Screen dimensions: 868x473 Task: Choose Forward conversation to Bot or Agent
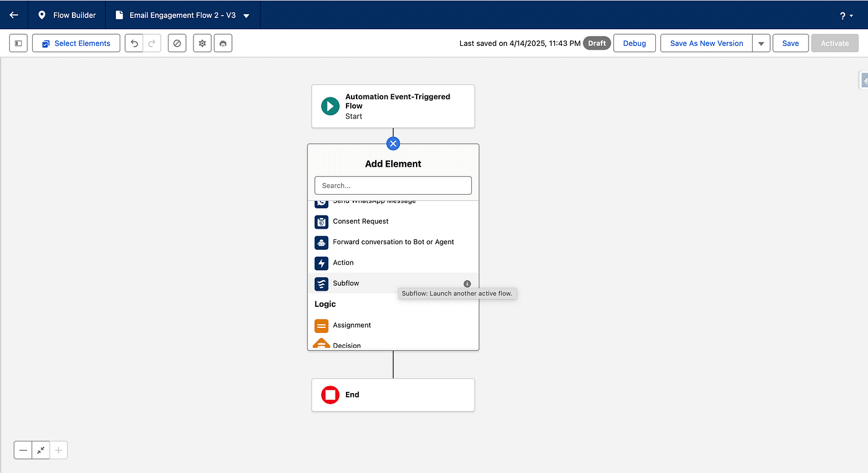[x=393, y=242]
